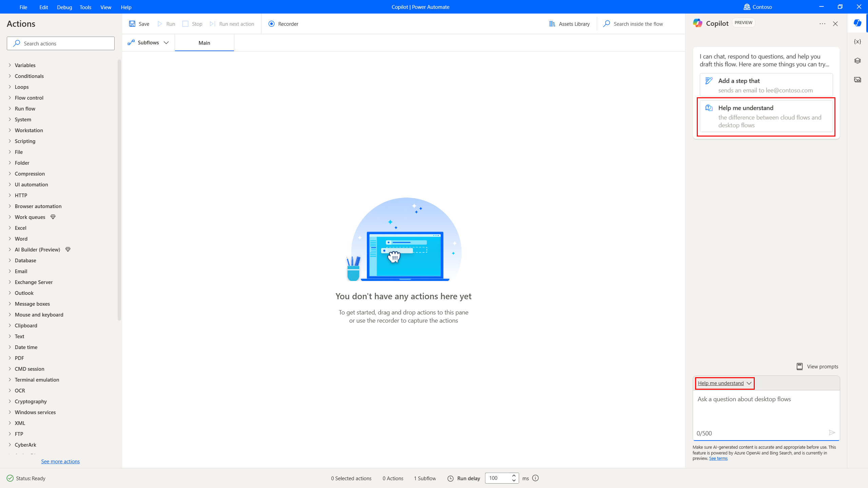Screen dimensions: 868x488
Task: Open the Subflows dropdown menu
Action: coord(149,43)
